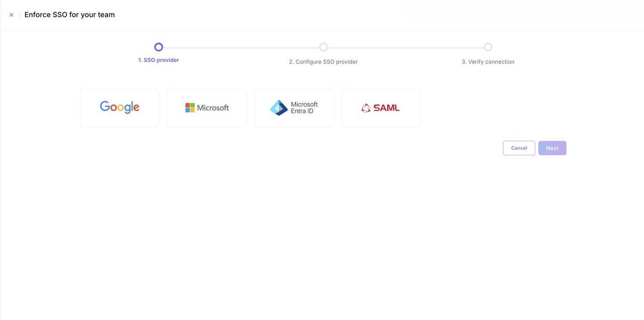Click the '1. SSO provider' label
The image size is (644, 320).
[158, 60]
